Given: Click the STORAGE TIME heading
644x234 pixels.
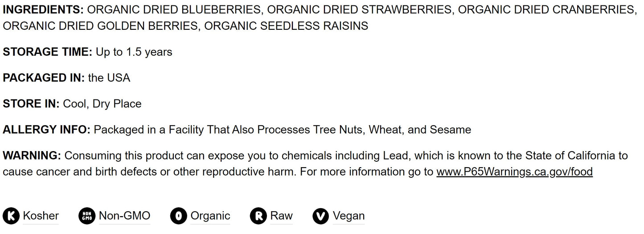Looking at the screenshot, I should (47, 52).
